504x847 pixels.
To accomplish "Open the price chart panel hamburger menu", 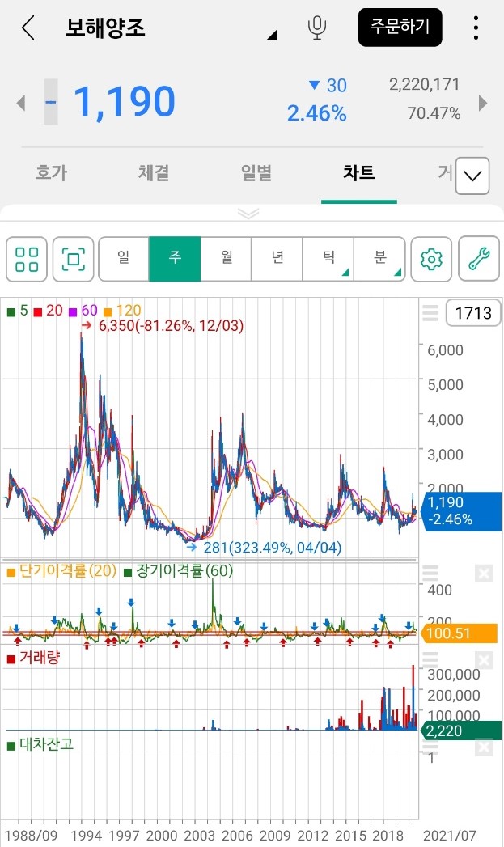I will [x=430, y=313].
